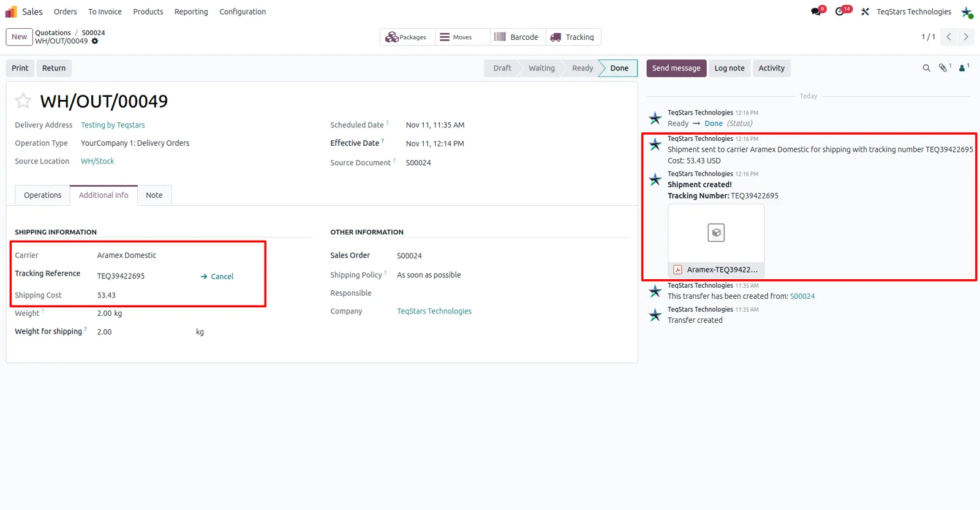Screen dimensions: 980x510
Task: Open the Barcode smart button
Action: point(516,37)
